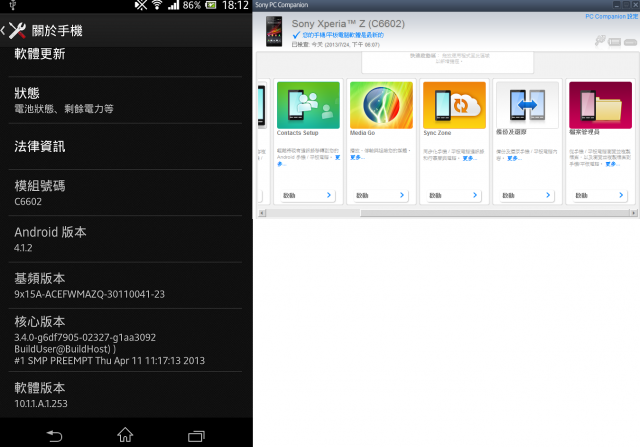Click the Sync Zone tile label
This screenshot has height=447, width=640.
coord(437,133)
